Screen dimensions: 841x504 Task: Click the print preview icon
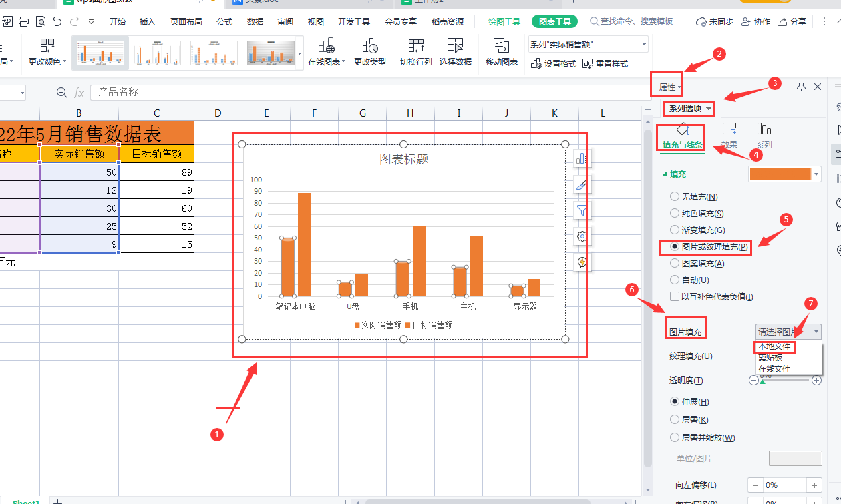coord(41,22)
